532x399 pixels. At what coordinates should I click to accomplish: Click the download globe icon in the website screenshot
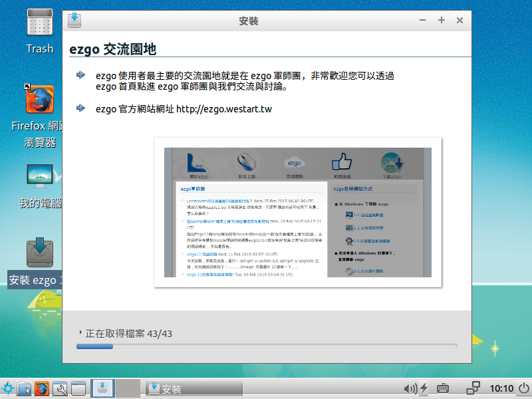click(x=392, y=162)
